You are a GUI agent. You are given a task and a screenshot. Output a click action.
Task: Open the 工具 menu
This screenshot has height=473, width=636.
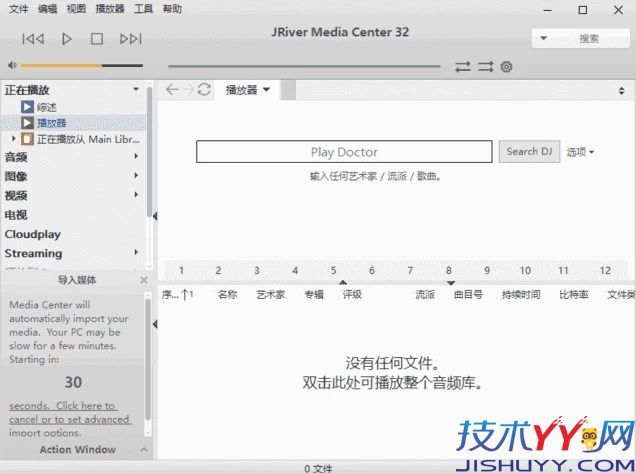[x=143, y=9]
